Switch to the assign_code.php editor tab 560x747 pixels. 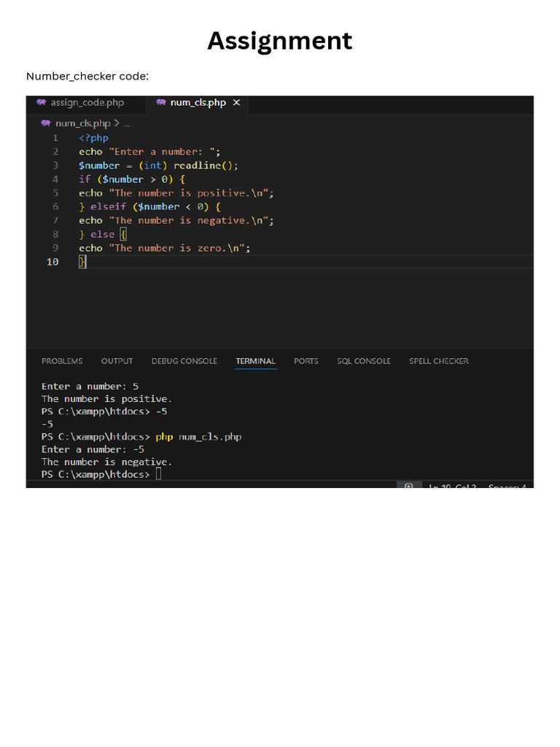point(86,103)
